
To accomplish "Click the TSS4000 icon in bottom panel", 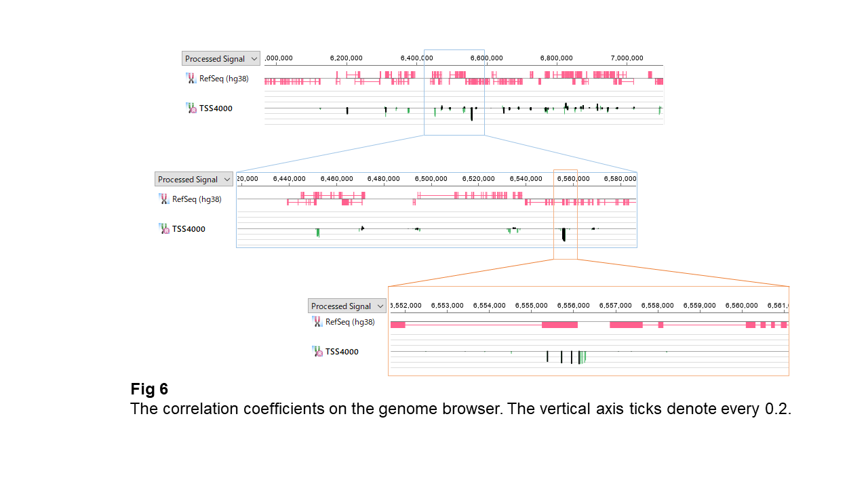I will [317, 352].
